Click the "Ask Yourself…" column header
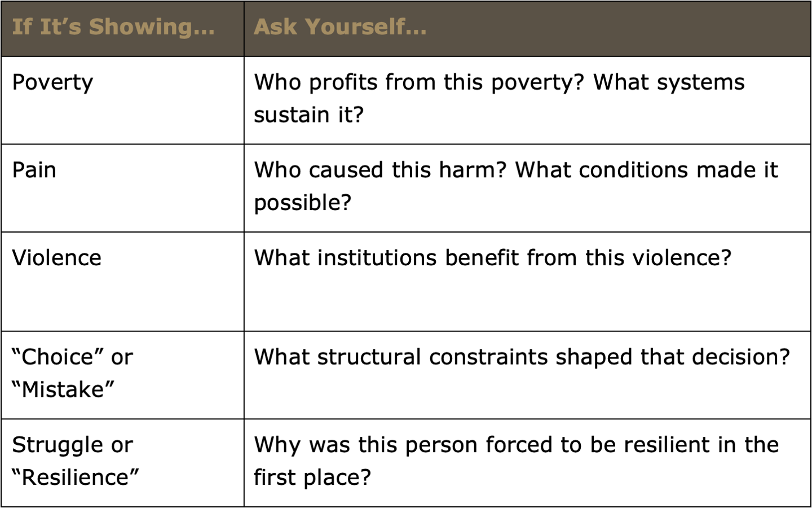 coord(527,28)
